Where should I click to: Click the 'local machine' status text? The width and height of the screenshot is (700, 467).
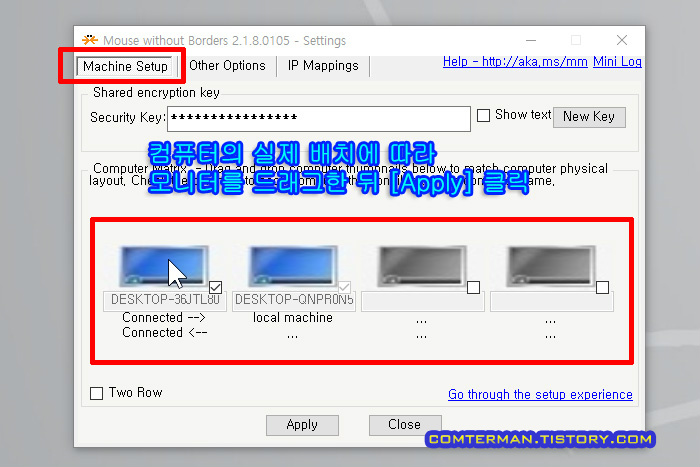click(x=293, y=317)
